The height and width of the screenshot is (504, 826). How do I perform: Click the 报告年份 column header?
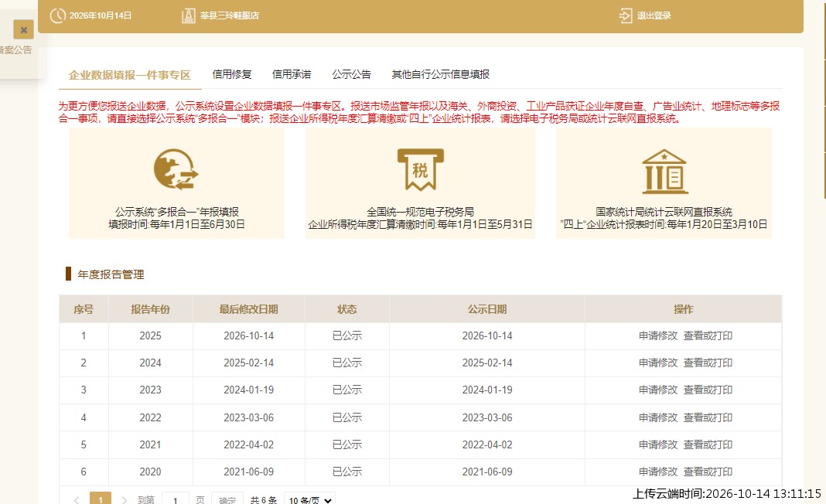point(150,310)
